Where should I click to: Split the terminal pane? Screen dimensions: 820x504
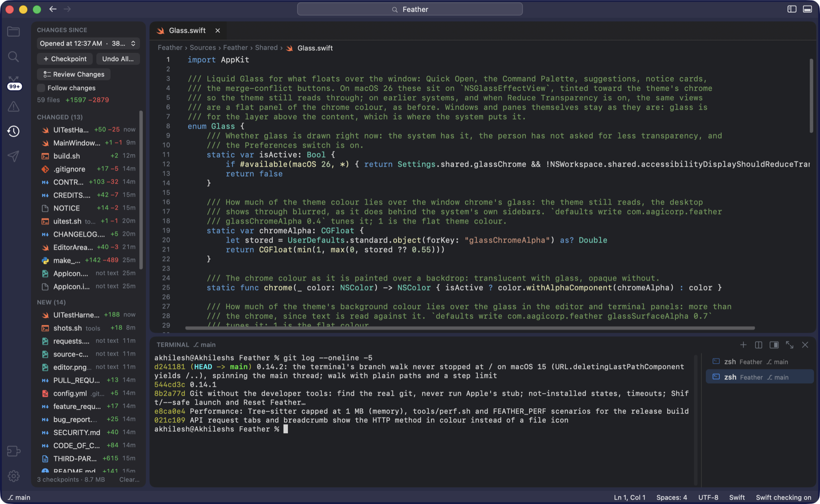pyautogui.click(x=758, y=345)
